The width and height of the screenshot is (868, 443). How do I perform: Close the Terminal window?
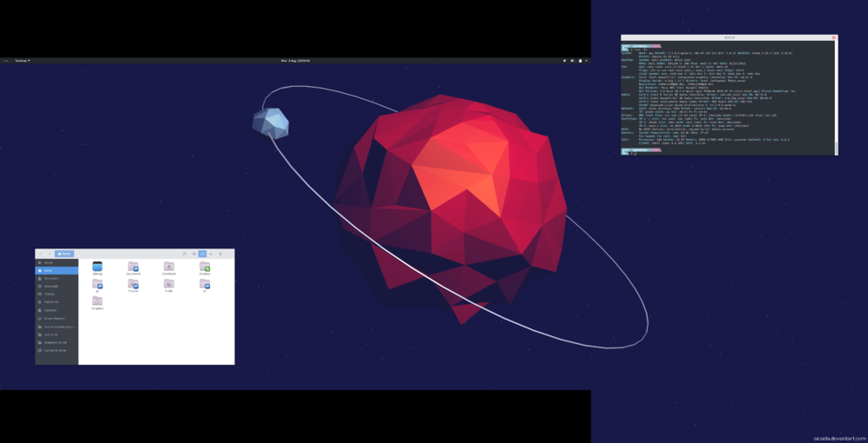click(833, 37)
